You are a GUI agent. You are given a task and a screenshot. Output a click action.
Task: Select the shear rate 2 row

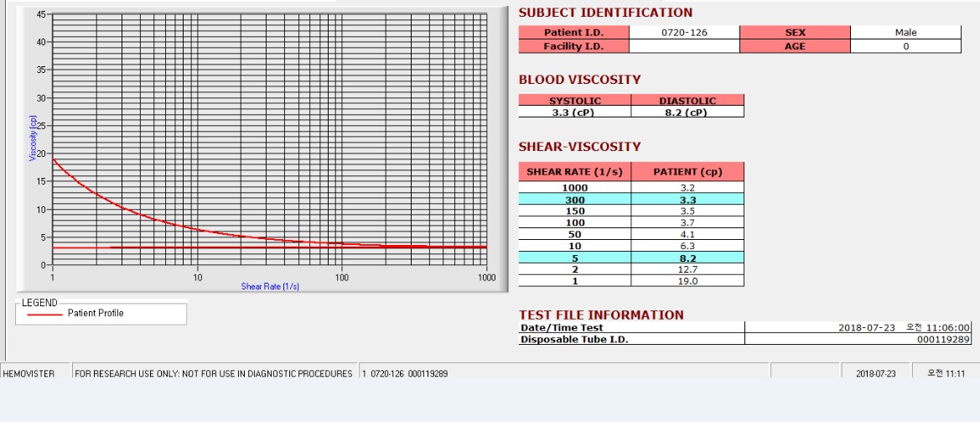(631, 268)
